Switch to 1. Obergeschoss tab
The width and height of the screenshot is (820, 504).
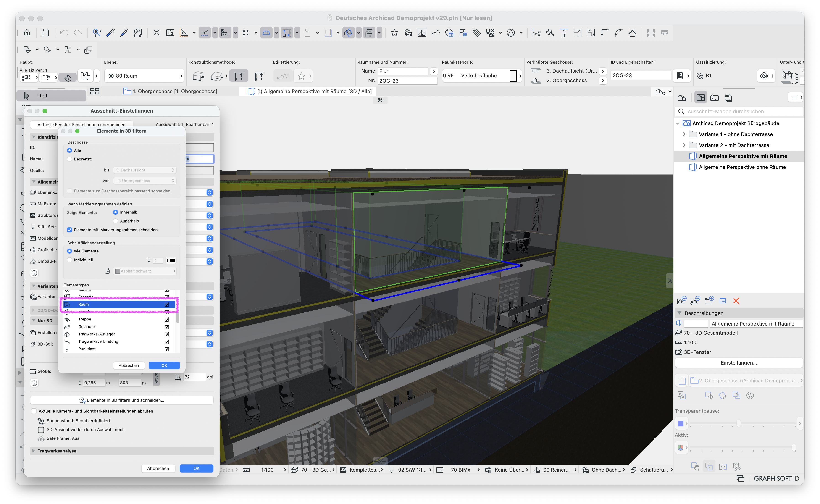click(170, 91)
